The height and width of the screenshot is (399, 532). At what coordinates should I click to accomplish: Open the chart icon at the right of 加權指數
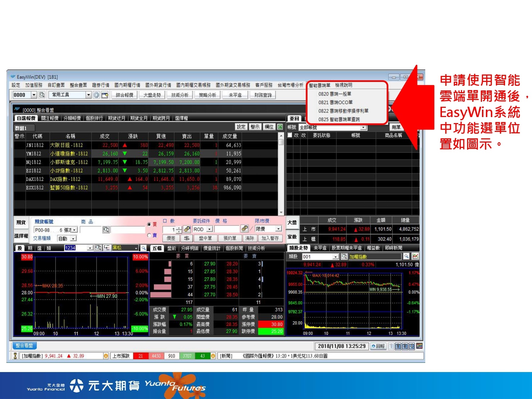(415, 256)
